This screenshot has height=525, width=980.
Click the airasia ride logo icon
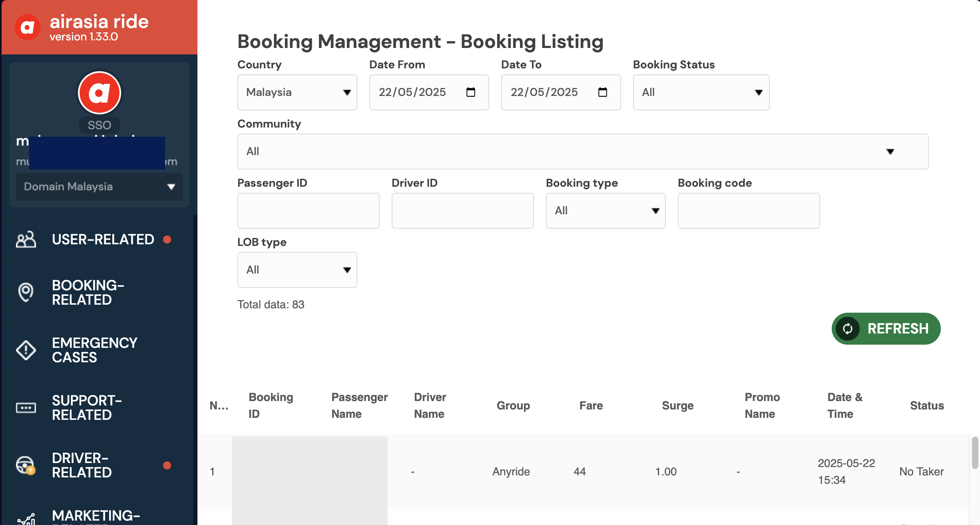tap(28, 27)
